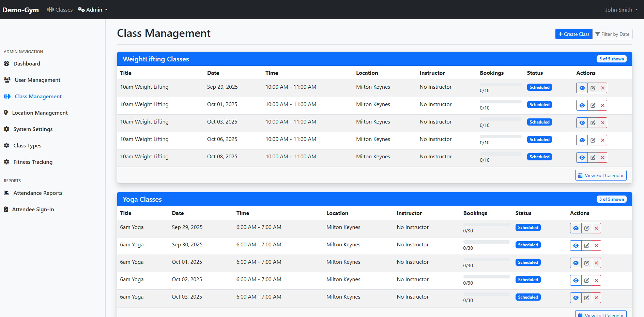644x317 pixels.
Task: Open the Filter by Date option
Action: pyautogui.click(x=612, y=34)
